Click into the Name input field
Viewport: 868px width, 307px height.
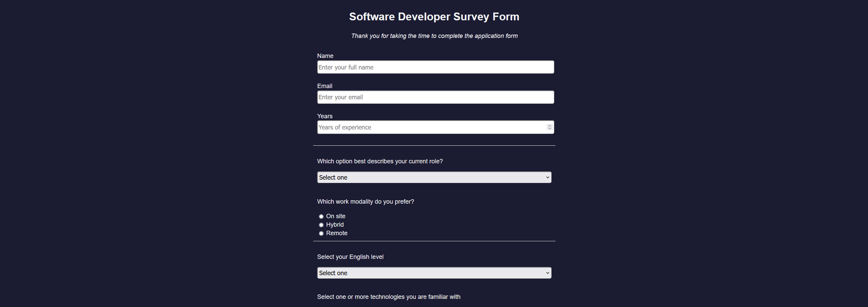(x=435, y=67)
